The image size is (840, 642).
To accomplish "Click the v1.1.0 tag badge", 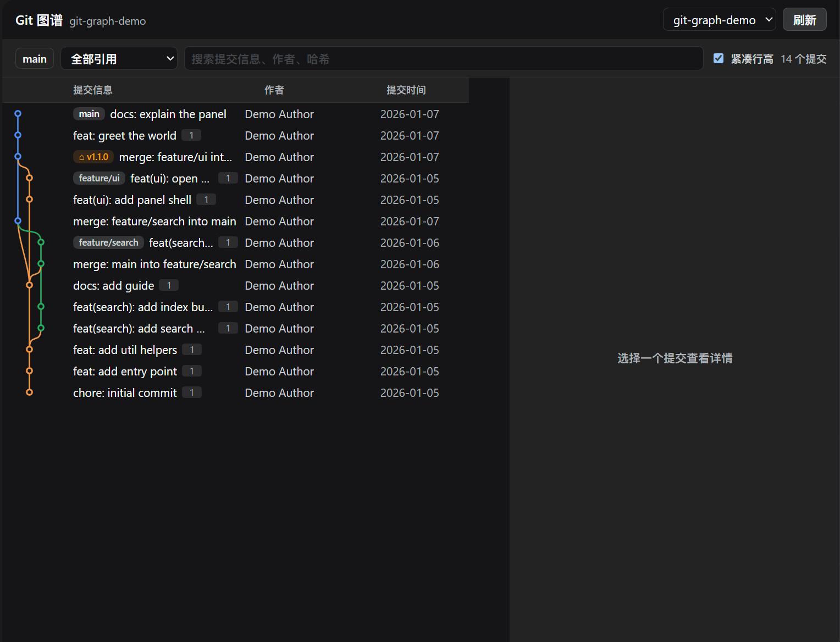I will (93, 157).
